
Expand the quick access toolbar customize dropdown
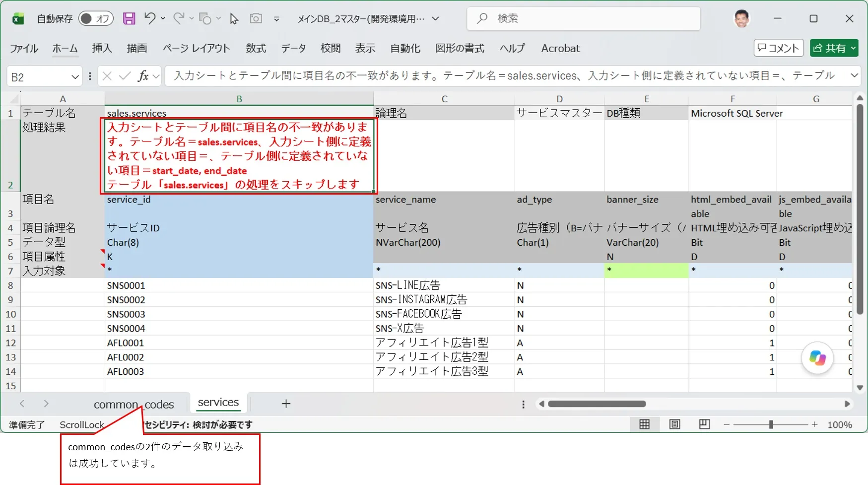(276, 19)
